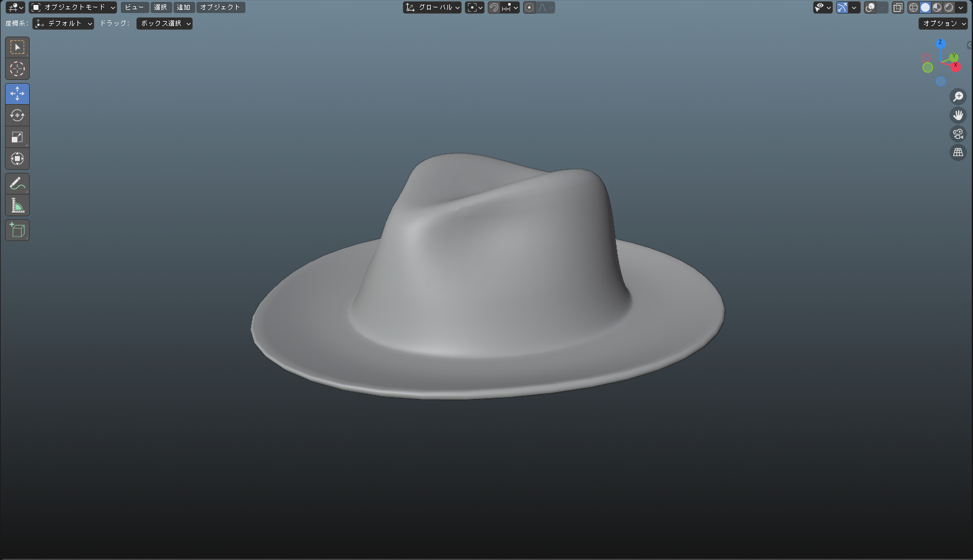Click the オプション button
The image size is (973, 560).
(x=943, y=24)
